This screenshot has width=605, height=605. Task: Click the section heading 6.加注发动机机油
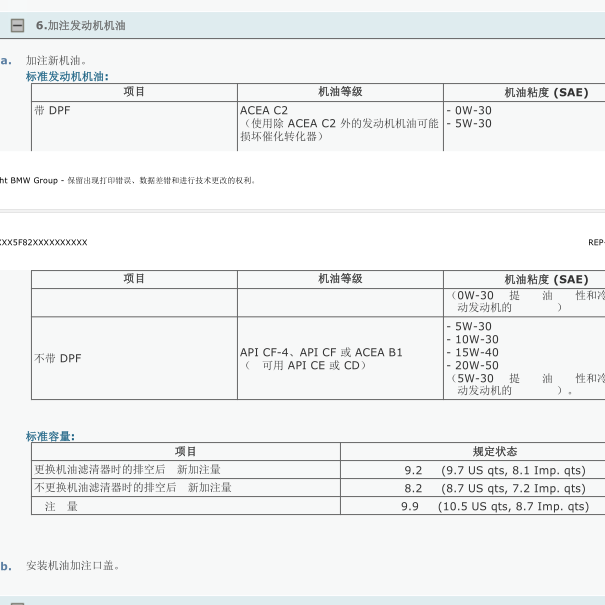point(81,25)
